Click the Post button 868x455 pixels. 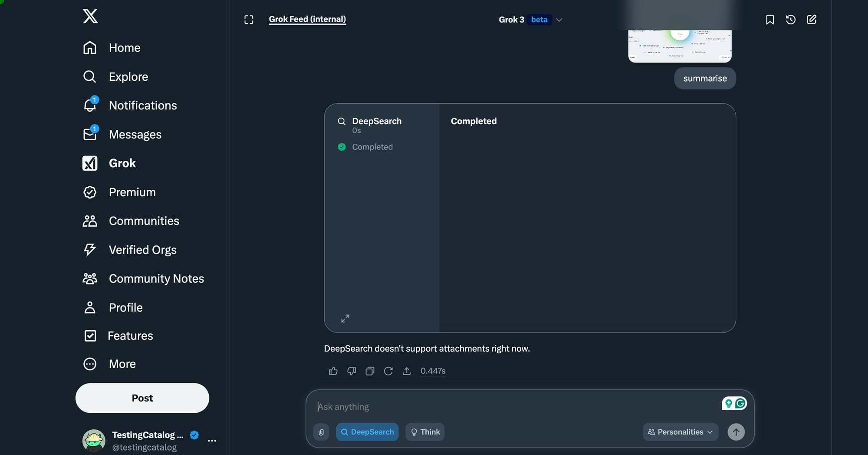(x=142, y=398)
